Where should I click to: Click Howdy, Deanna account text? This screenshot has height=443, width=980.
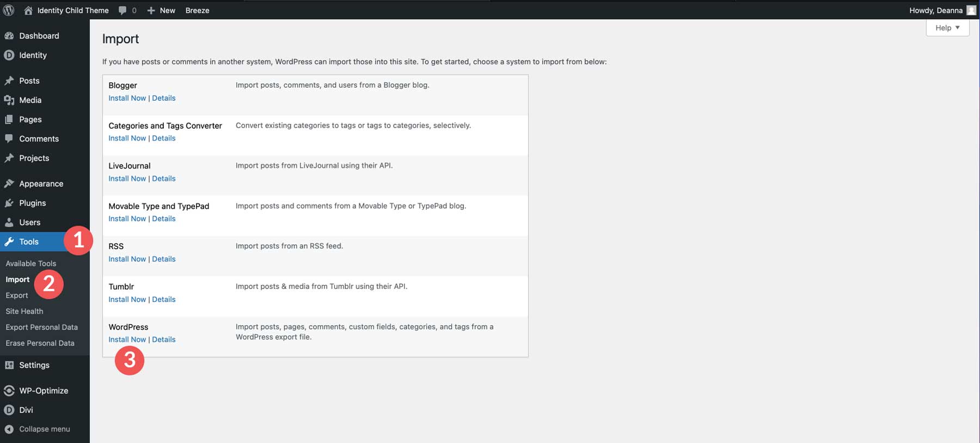point(936,10)
